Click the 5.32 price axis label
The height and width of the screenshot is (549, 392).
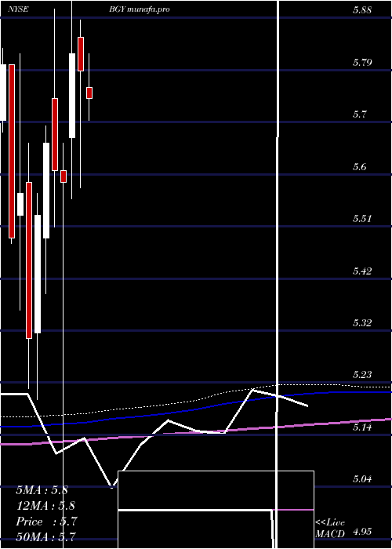click(x=362, y=323)
